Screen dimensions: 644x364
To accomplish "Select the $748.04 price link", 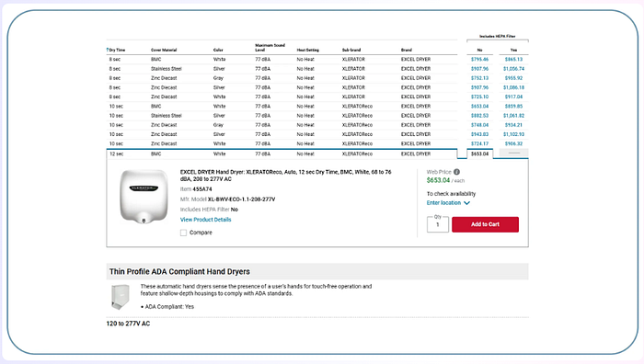I will pos(479,125).
